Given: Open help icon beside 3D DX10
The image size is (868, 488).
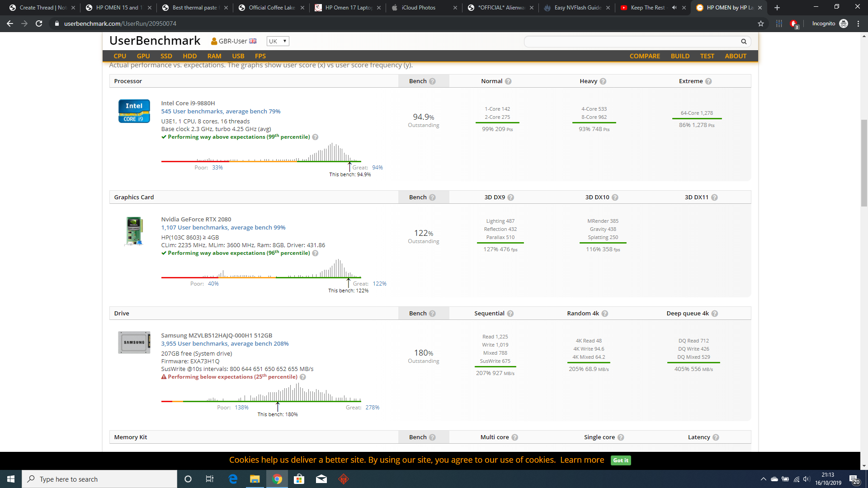Looking at the screenshot, I should click(x=615, y=197).
